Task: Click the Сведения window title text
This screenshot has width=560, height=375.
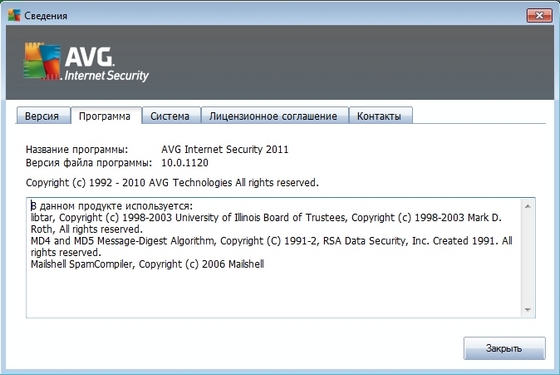Action: [x=46, y=16]
